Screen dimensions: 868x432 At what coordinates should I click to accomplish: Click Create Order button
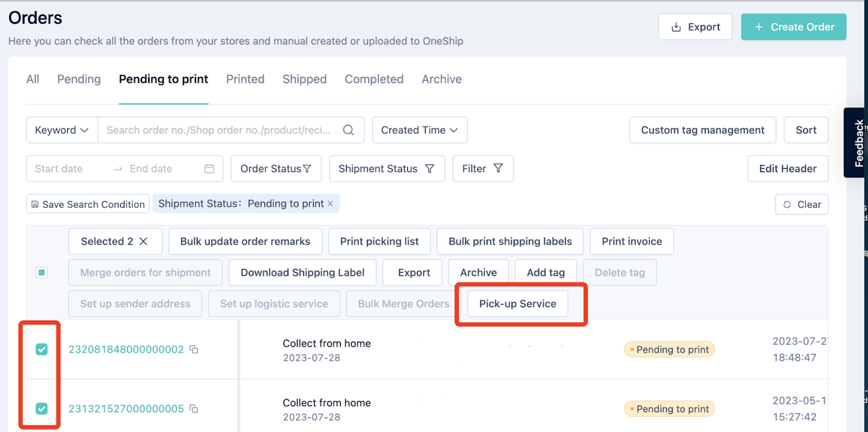tap(793, 27)
